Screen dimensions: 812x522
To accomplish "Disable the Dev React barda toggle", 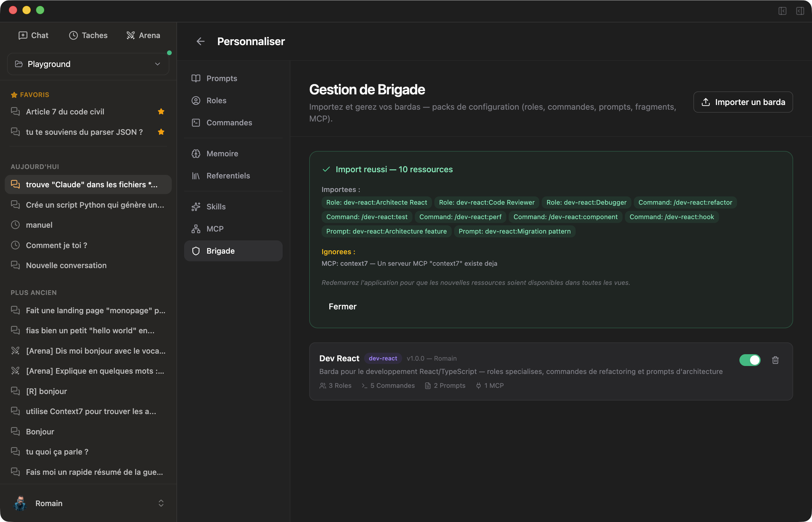I will coord(750,360).
